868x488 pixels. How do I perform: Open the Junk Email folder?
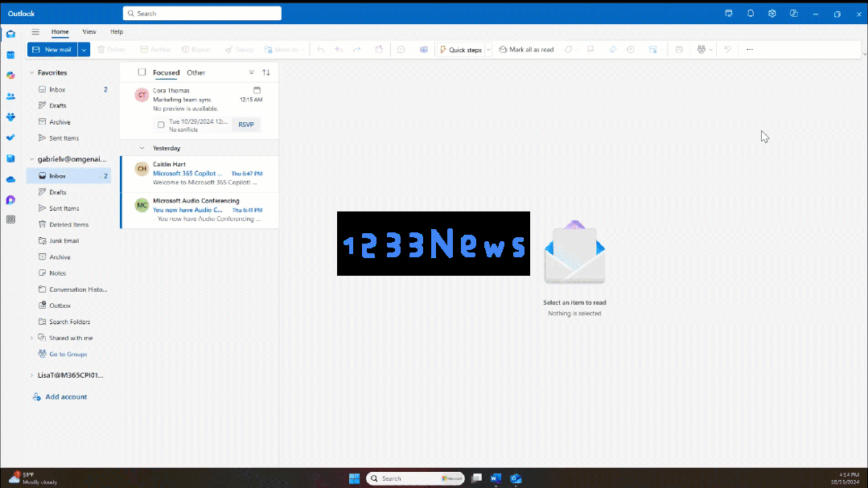pos(68,240)
